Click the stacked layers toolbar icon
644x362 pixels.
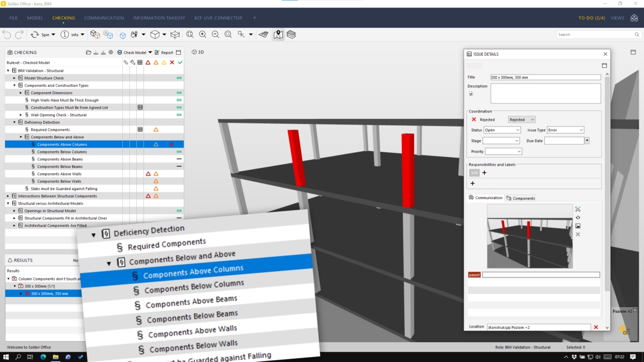(x=291, y=34)
